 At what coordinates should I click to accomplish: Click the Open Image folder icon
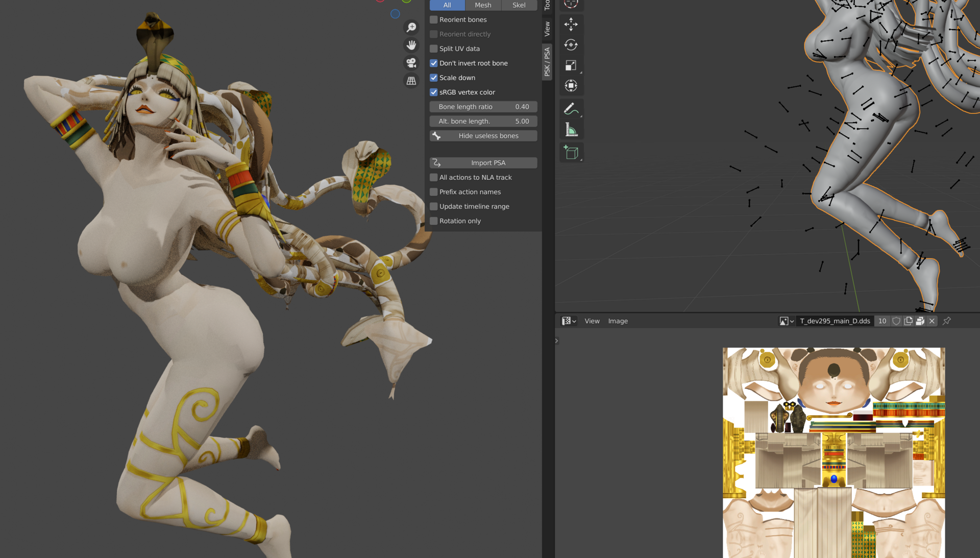coord(920,321)
